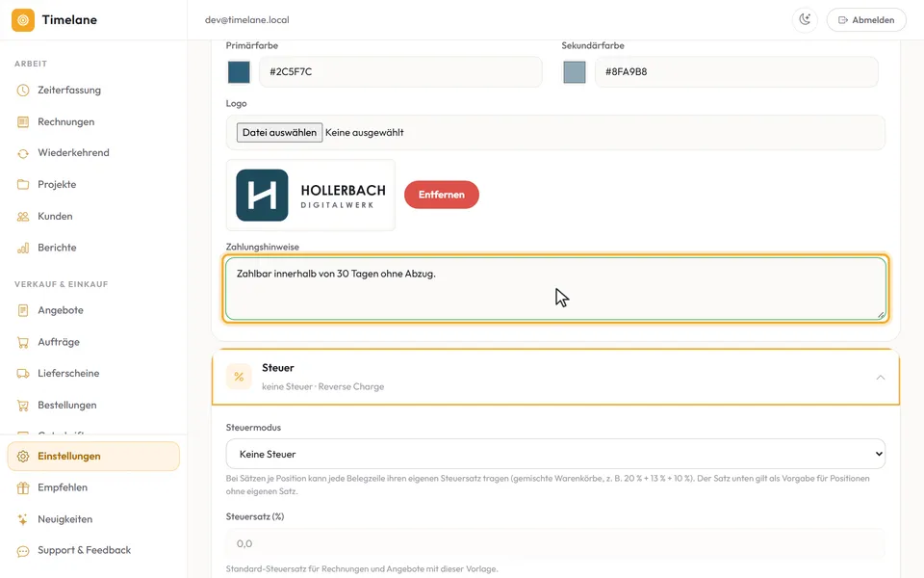Screen dimensions: 924x578
Task: Click the Projekte folder icon
Action: click(23, 185)
